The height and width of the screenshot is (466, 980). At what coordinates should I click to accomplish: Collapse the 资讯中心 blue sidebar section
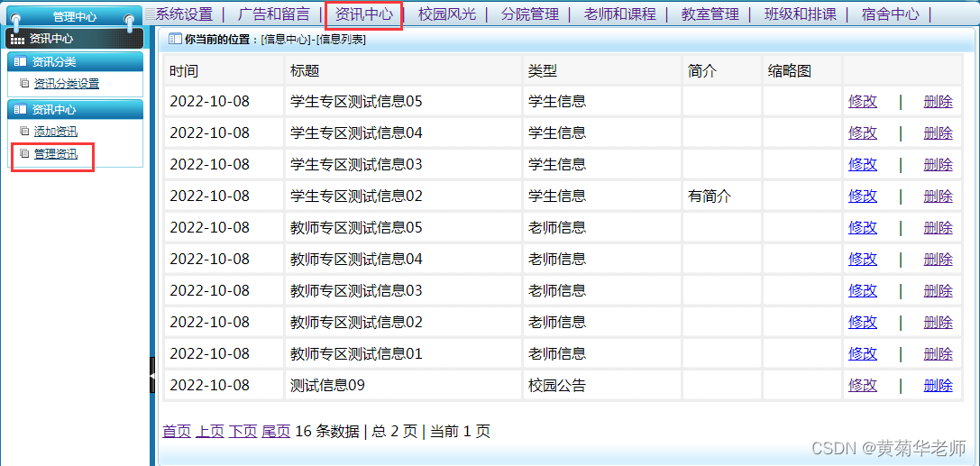[x=76, y=109]
